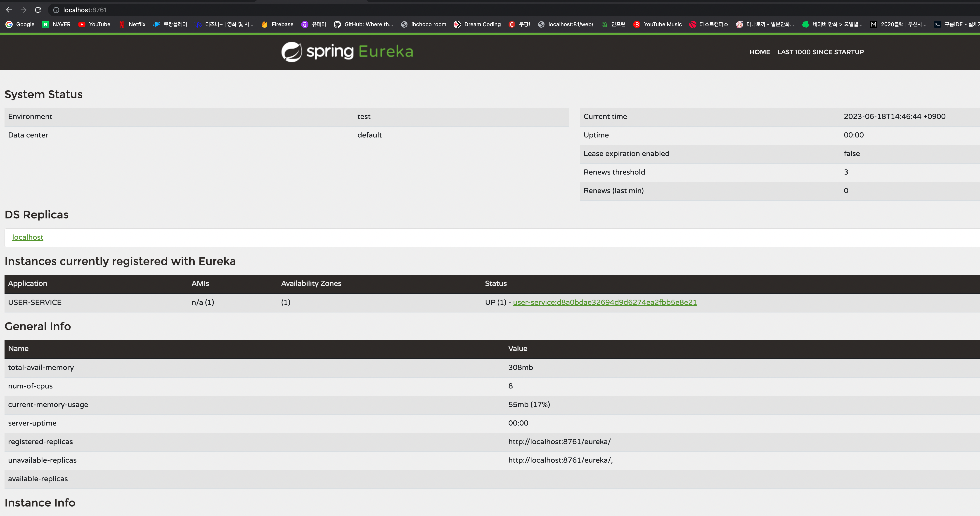
Task: Open LAST 1000 SINCE STARTUP page
Action: click(821, 52)
